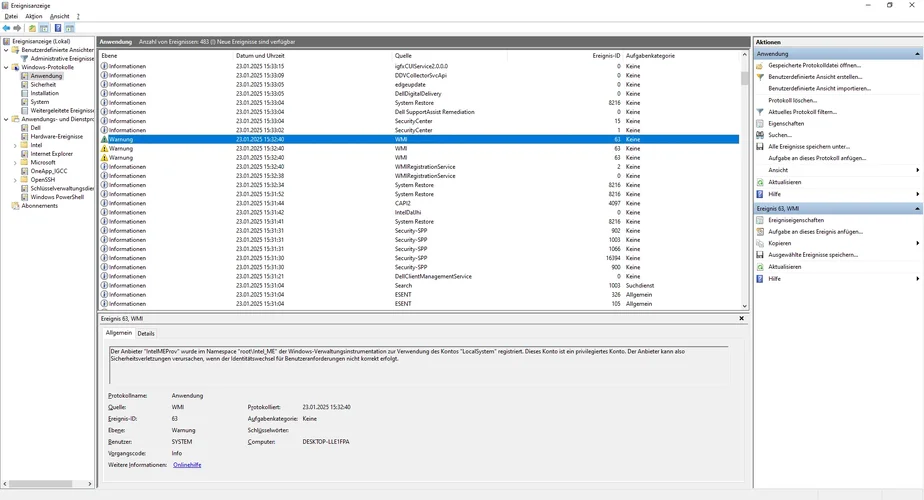Select 'Abonnements' in the tree

pos(39,206)
